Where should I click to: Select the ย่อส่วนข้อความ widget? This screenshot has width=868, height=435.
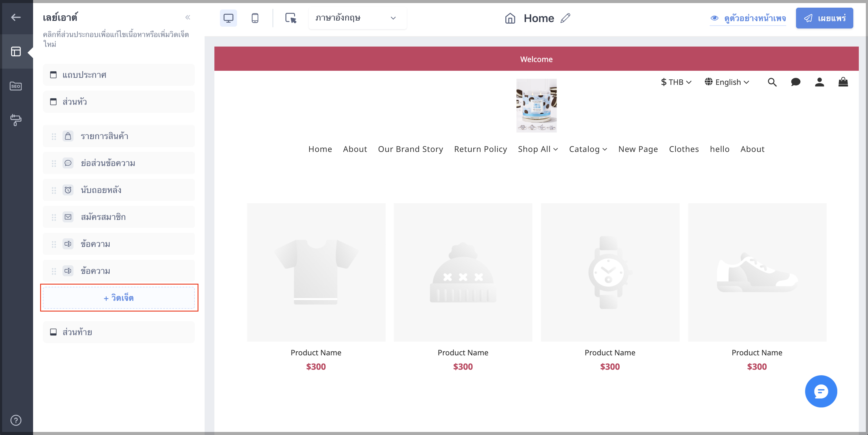(119, 163)
